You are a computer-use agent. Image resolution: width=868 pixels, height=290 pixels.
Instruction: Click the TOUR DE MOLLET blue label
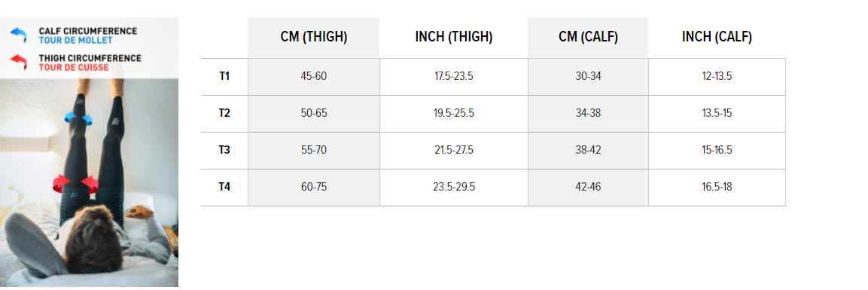(76, 41)
